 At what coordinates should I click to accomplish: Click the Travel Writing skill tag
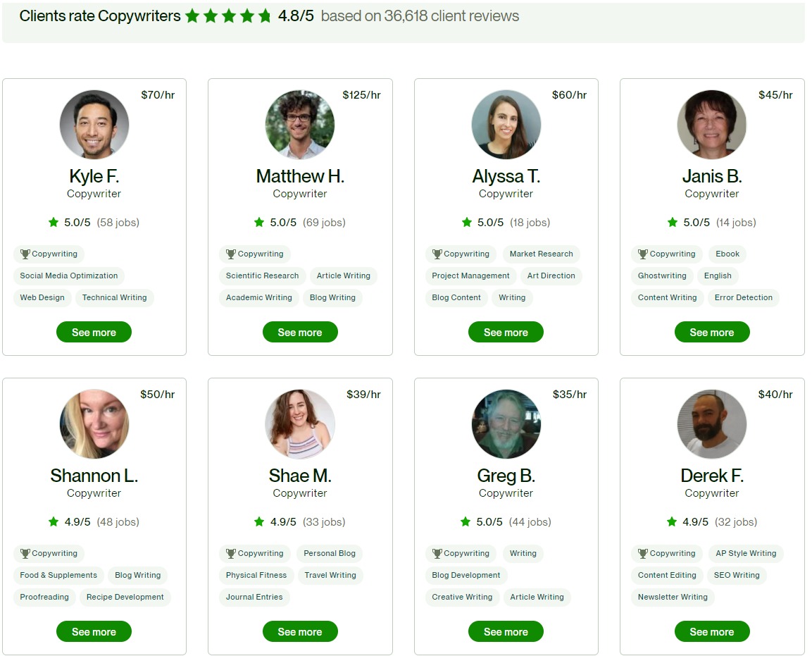330,575
